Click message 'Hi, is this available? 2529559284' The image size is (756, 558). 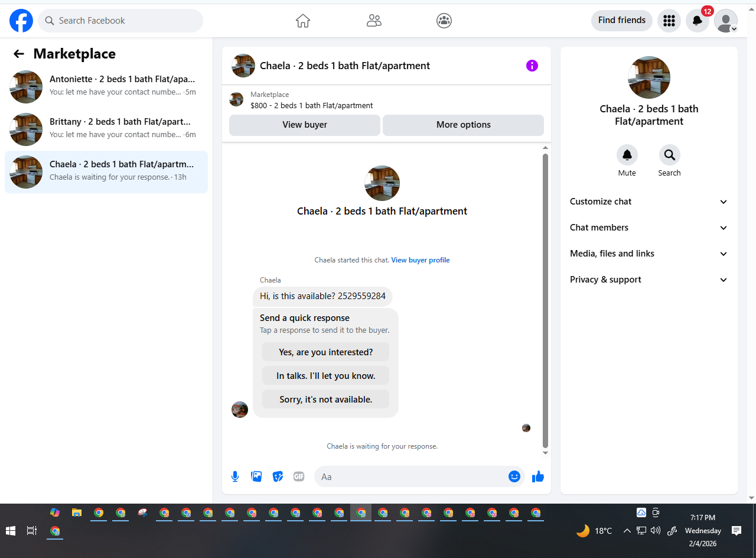tap(322, 296)
